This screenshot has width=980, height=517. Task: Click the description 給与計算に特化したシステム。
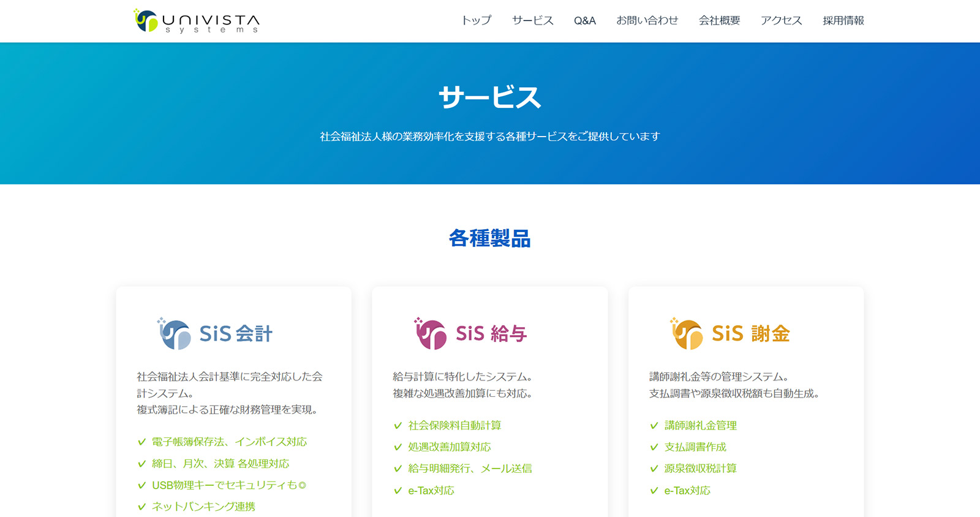(462, 377)
